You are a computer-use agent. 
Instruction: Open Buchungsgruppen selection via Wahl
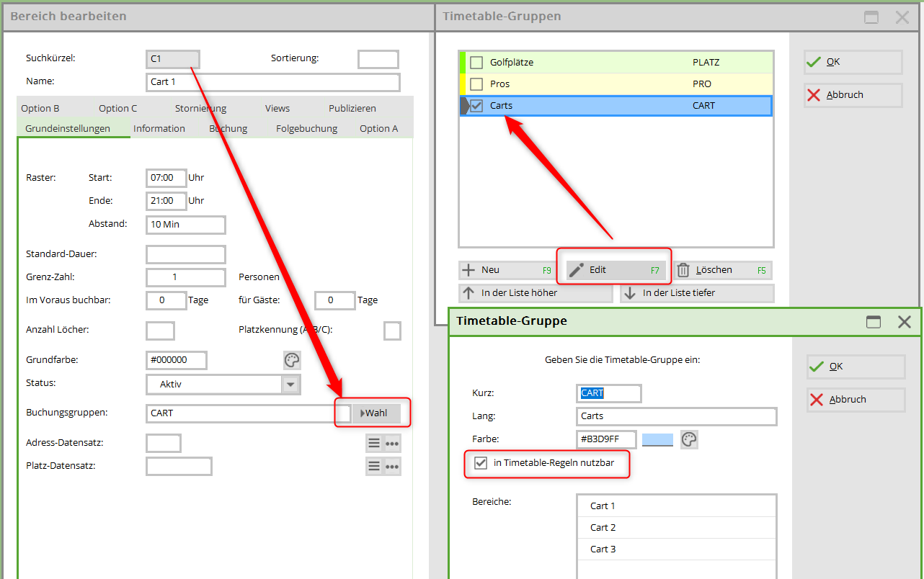click(376, 413)
